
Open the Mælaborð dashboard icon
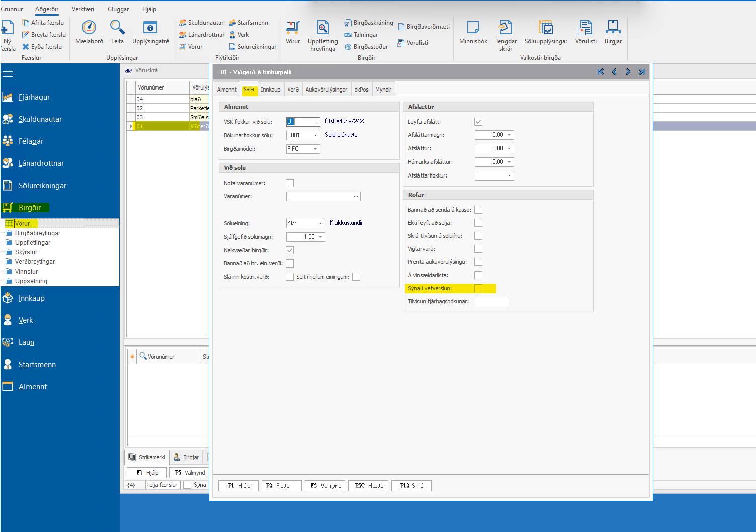coord(89,28)
